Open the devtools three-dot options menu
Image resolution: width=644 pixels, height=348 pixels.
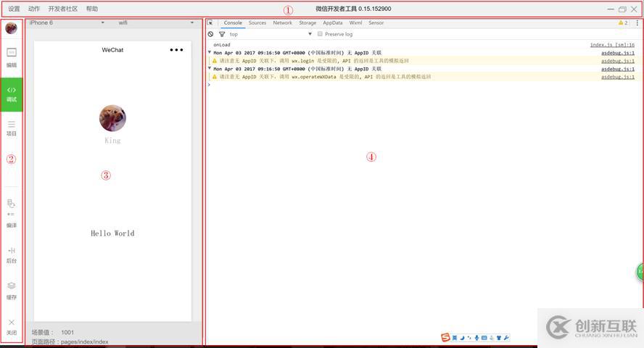(x=637, y=23)
